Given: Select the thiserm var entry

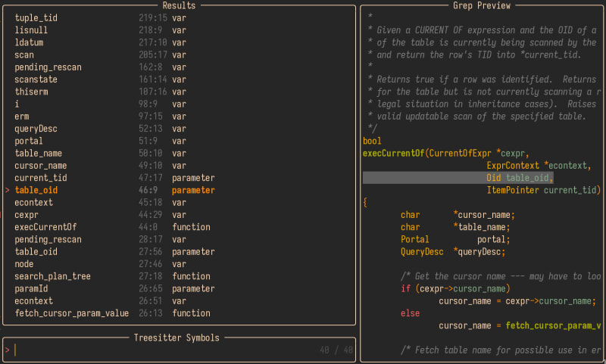Looking at the screenshot, I should (31, 92).
